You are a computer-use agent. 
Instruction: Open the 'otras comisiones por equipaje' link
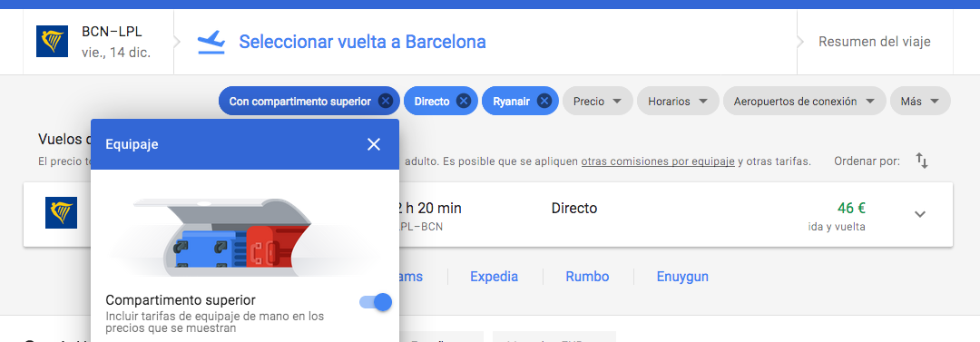coord(658,161)
